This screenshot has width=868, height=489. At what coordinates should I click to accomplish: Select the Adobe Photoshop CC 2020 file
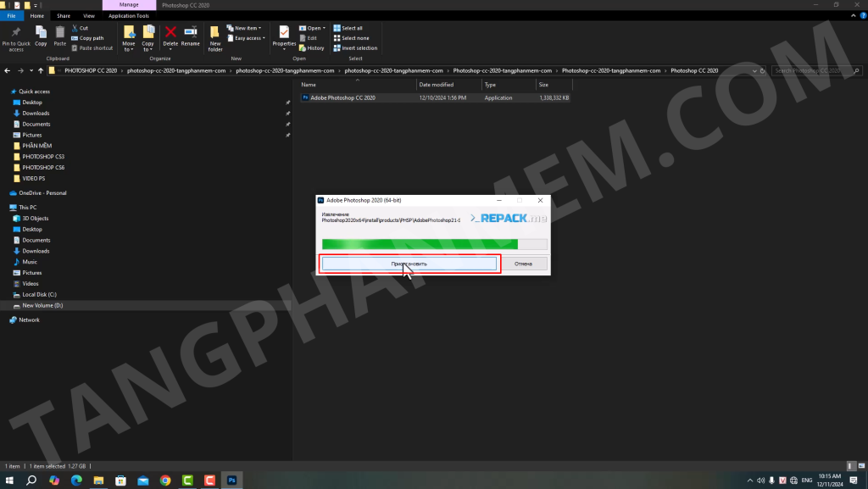tap(342, 97)
